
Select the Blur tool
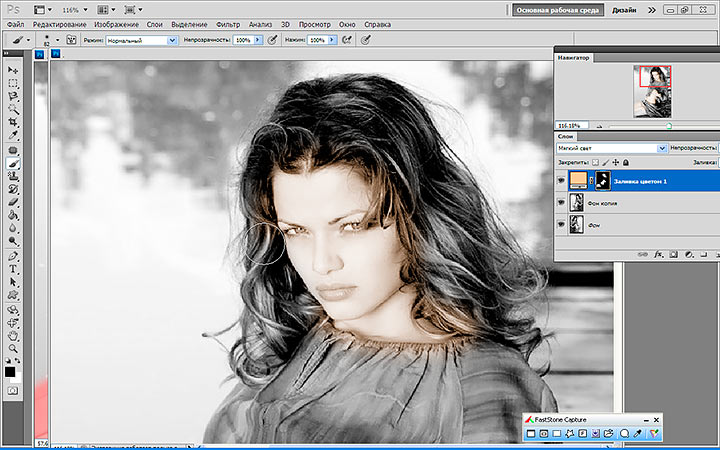pos(13,228)
